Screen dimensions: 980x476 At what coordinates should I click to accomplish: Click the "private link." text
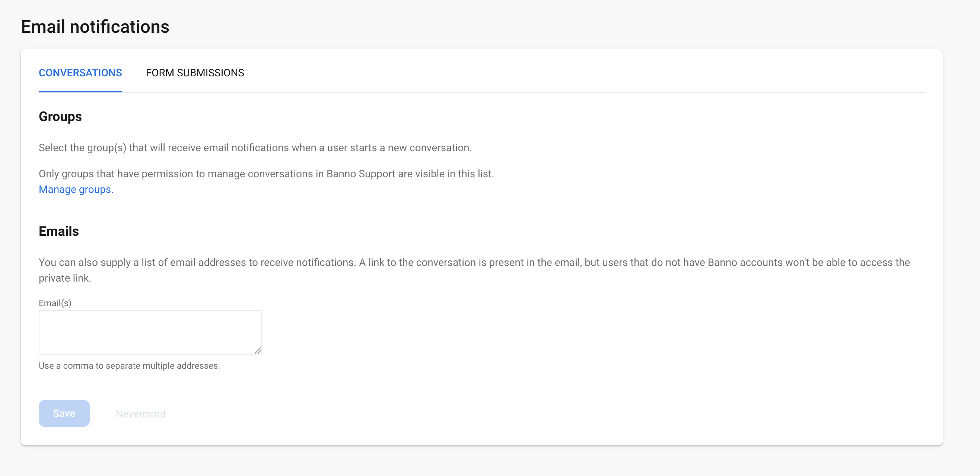point(65,278)
